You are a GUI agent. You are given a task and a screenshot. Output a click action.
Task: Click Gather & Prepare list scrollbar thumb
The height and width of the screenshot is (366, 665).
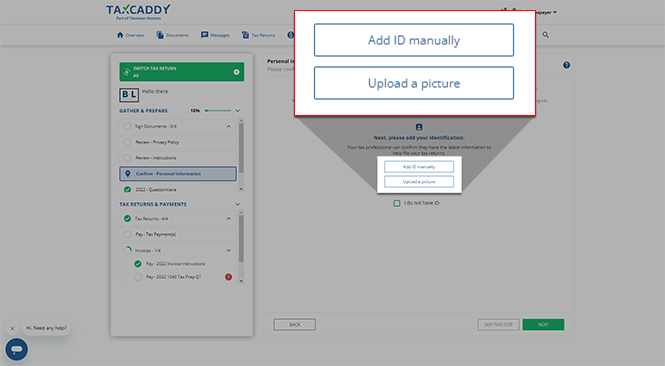241,148
